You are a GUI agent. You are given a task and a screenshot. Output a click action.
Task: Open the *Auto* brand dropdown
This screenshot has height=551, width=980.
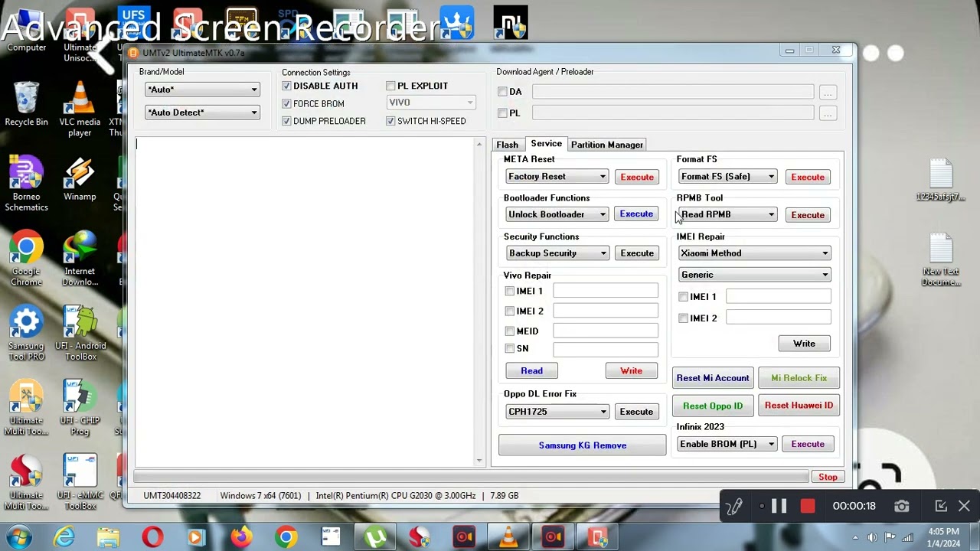(x=202, y=90)
